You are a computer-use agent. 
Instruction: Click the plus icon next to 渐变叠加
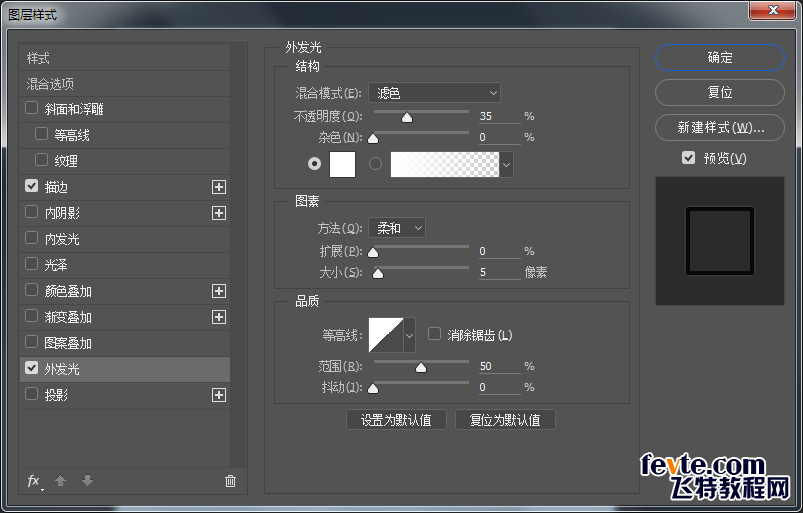tap(219, 317)
